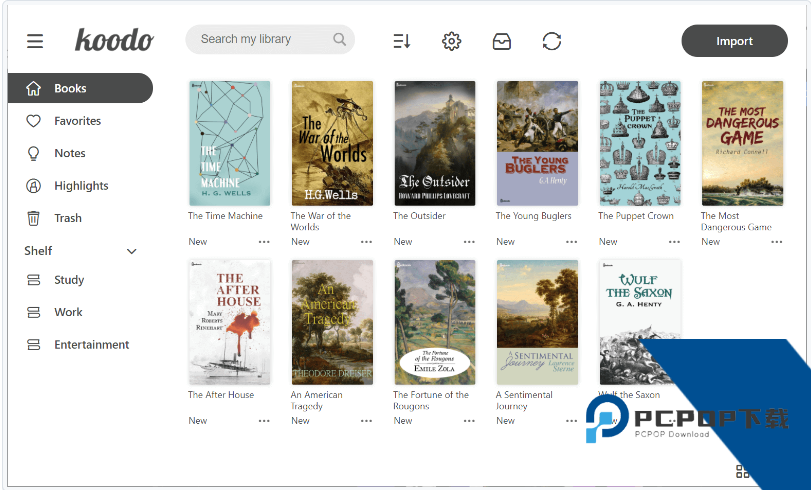Open The After House book cover

pos(229,322)
